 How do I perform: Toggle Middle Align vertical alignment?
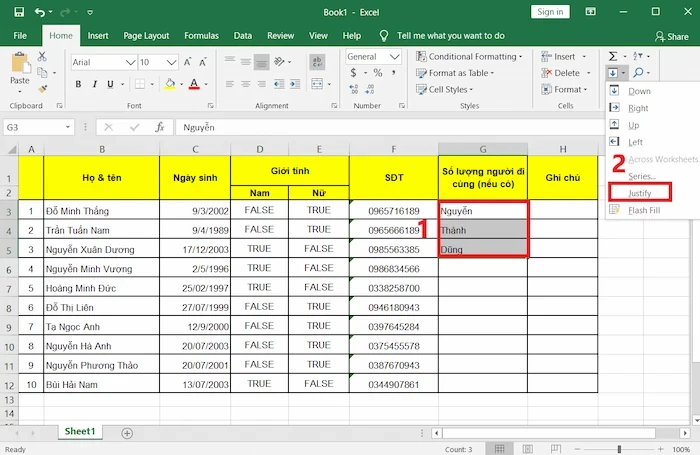246,62
